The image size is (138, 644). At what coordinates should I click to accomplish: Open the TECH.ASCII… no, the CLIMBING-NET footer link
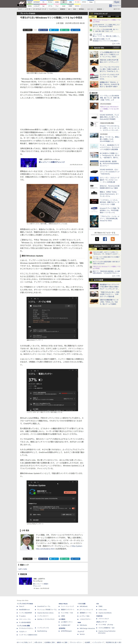[x=66, y=625]
